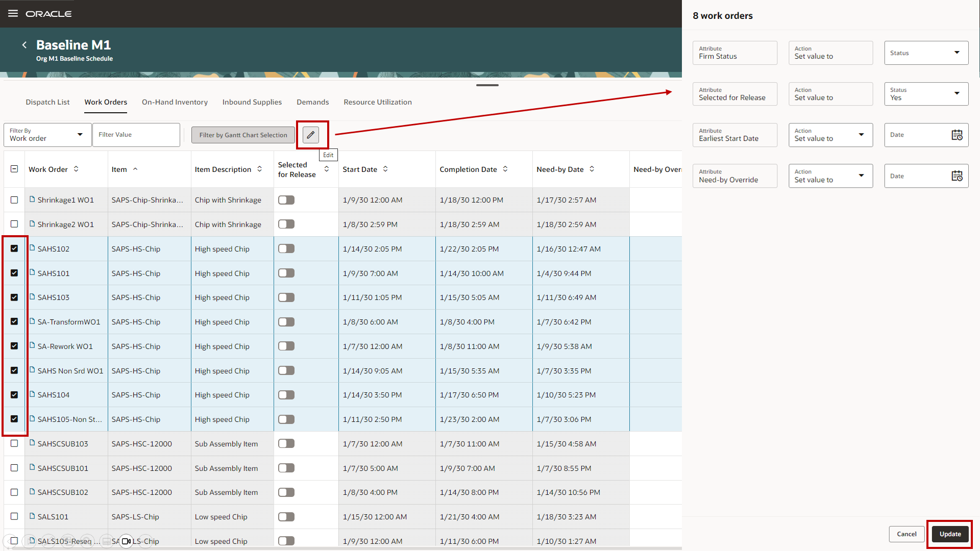This screenshot has width=980, height=551.
Task: Switch to the Dispatch List tab
Action: pos(47,102)
